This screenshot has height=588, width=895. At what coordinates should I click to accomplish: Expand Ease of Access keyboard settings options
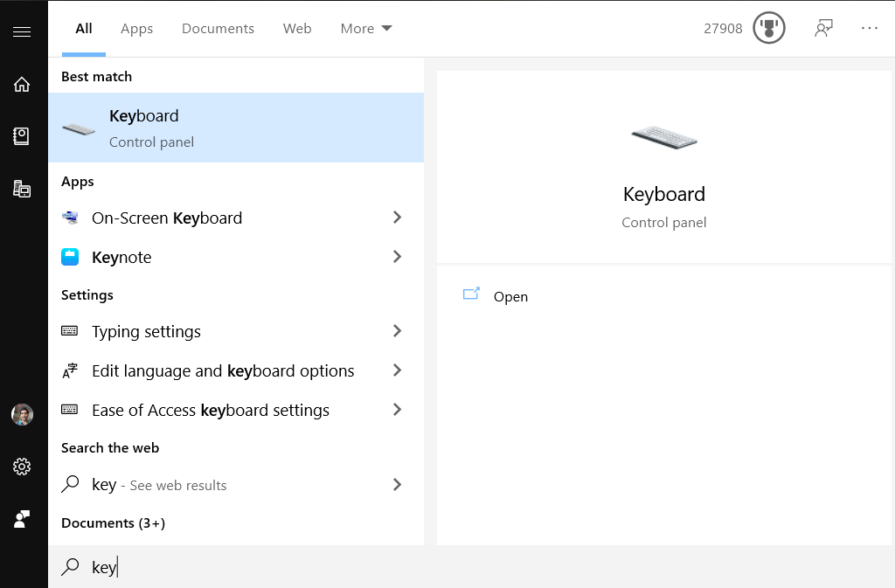click(x=397, y=410)
